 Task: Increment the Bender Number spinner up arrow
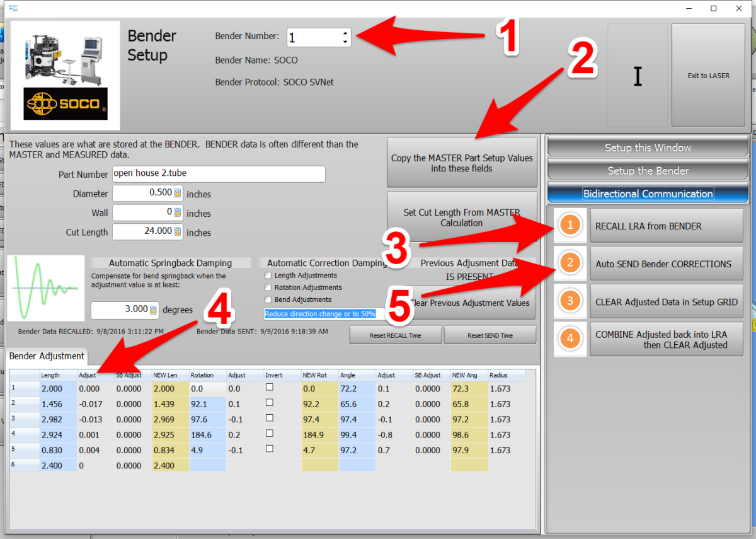click(345, 33)
